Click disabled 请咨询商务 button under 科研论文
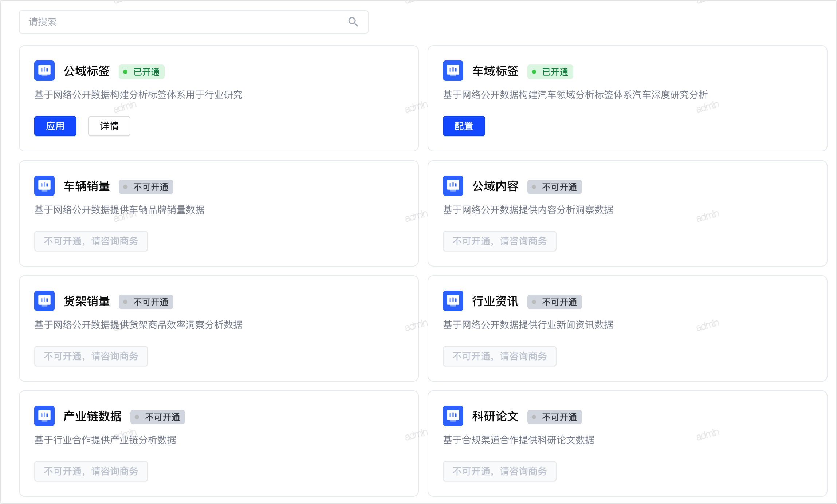 (500, 471)
